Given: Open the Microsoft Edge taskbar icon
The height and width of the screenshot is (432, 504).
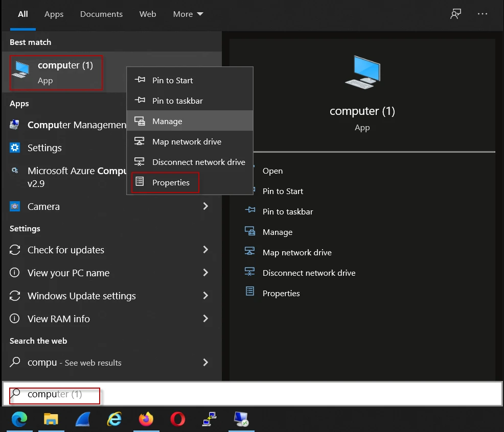Looking at the screenshot, I should tap(19, 419).
